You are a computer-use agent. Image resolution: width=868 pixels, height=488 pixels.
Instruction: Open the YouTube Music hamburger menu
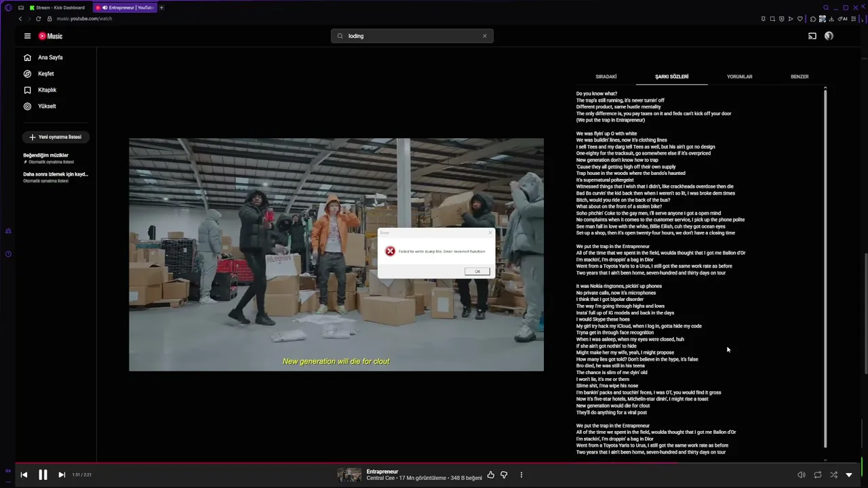(x=27, y=36)
